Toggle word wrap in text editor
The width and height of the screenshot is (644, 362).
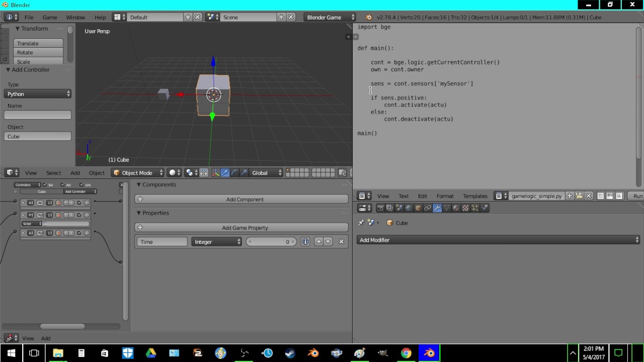tap(610, 196)
